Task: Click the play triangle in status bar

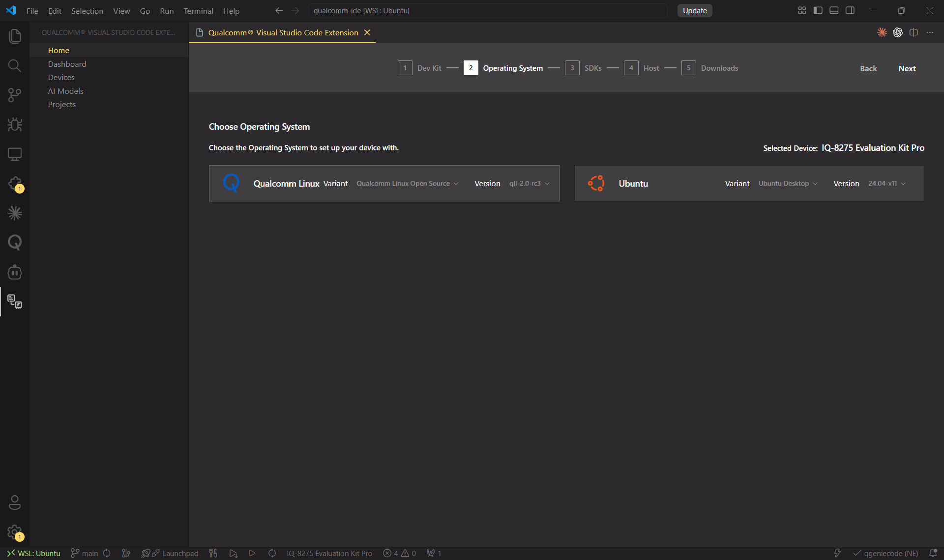Action: (252, 553)
